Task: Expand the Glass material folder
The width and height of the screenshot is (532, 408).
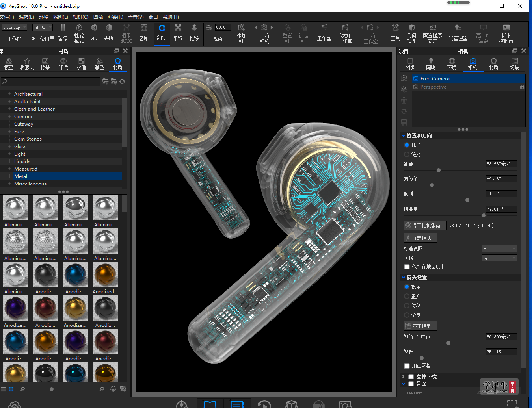Action: point(10,147)
